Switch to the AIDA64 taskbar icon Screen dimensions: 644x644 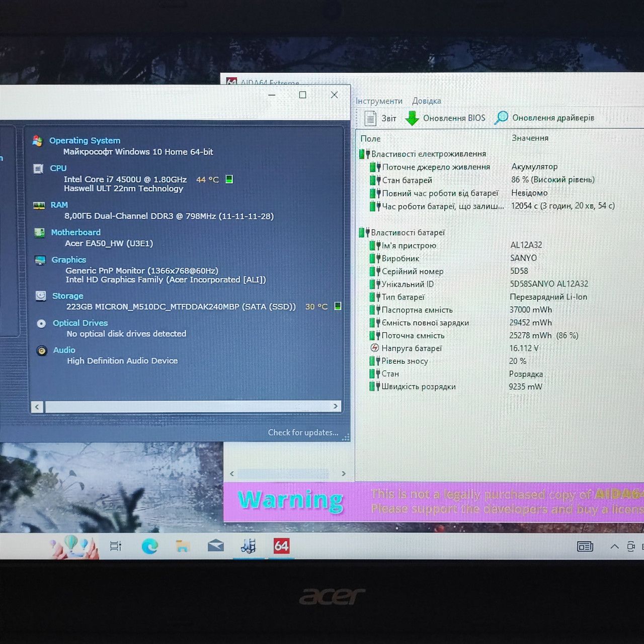click(281, 546)
